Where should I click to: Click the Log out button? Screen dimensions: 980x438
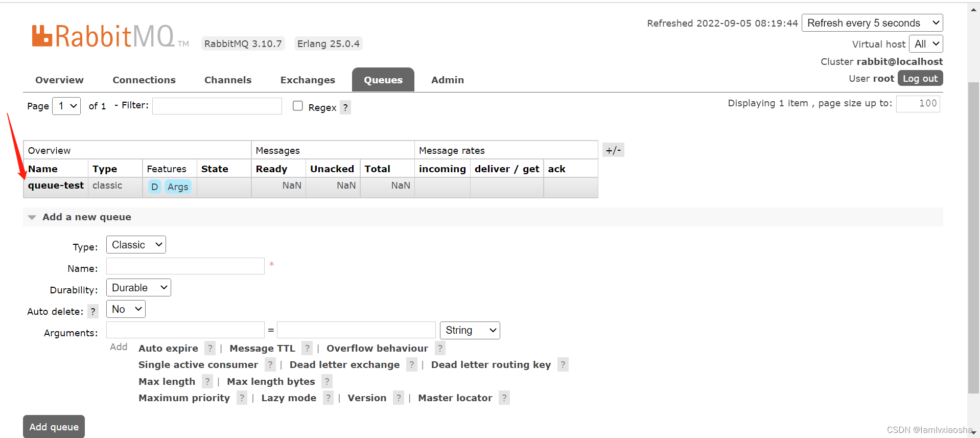click(x=920, y=78)
